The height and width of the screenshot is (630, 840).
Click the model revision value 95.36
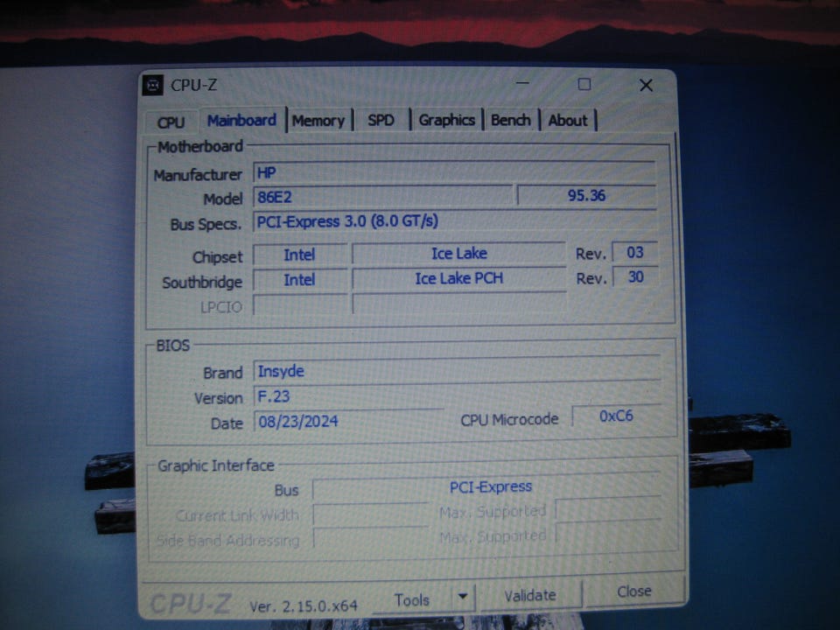[x=586, y=195]
